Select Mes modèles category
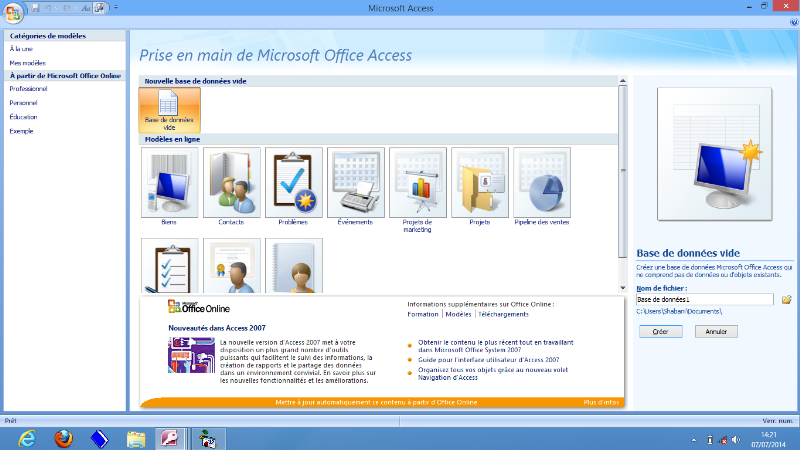800x450 pixels. click(28, 63)
